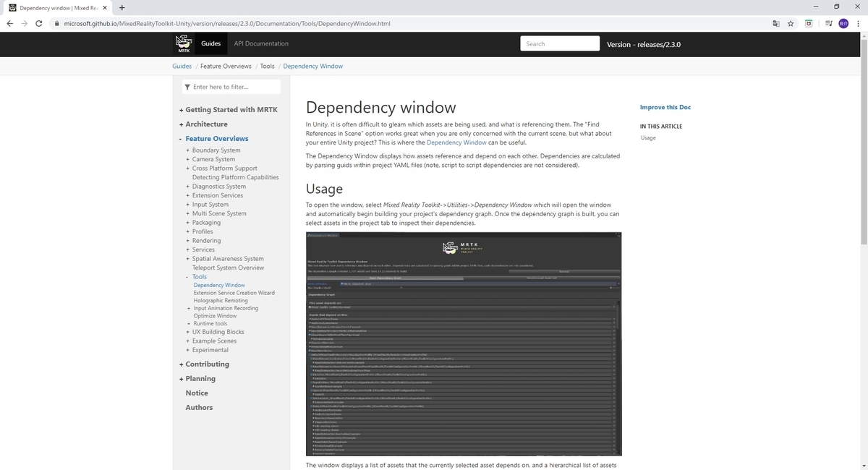This screenshot has width=868, height=470.
Task: Click the scrollbar down arrow
Action: 864,466
